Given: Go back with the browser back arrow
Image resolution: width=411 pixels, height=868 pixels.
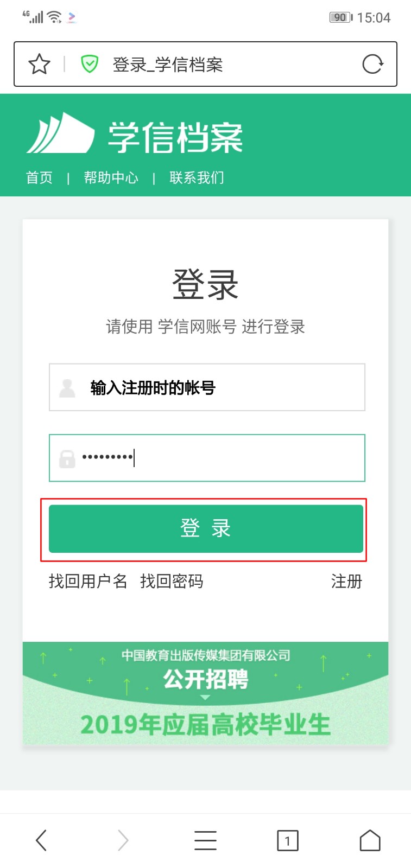Looking at the screenshot, I should pyautogui.click(x=41, y=840).
